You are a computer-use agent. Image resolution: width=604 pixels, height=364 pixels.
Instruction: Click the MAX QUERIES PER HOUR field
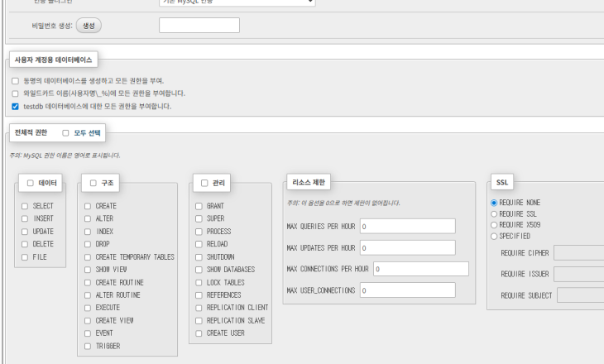pos(407,226)
